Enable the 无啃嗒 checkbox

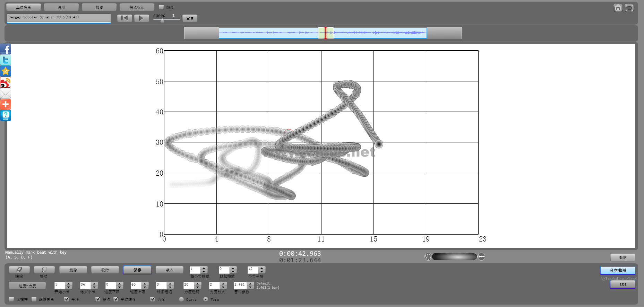pyautogui.click(x=11, y=299)
